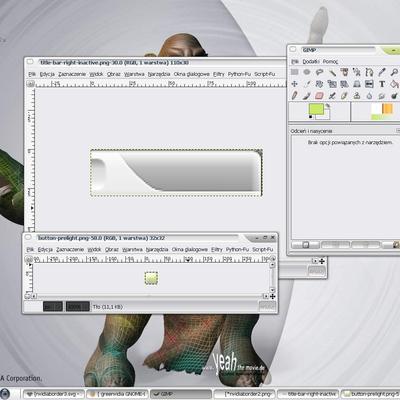Select the Smudge tool
Screen dimensions: 400x400
pos(382,96)
